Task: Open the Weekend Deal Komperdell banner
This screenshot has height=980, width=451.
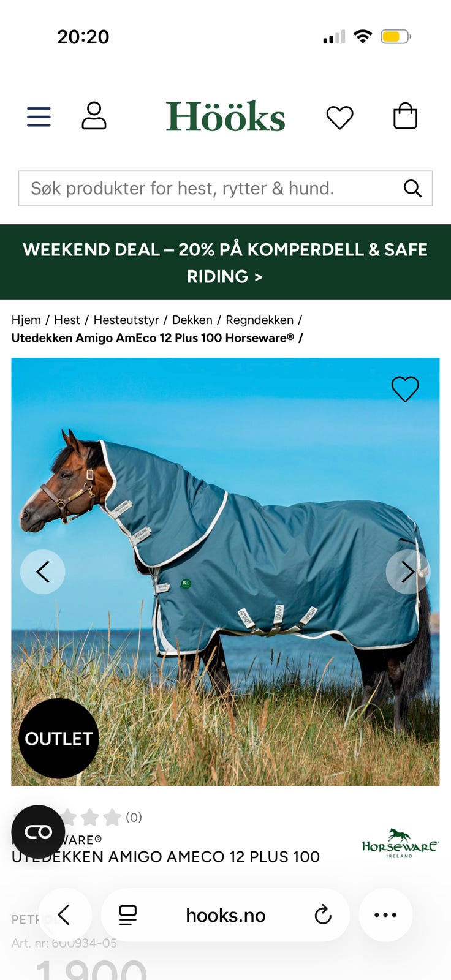Action: (x=225, y=262)
